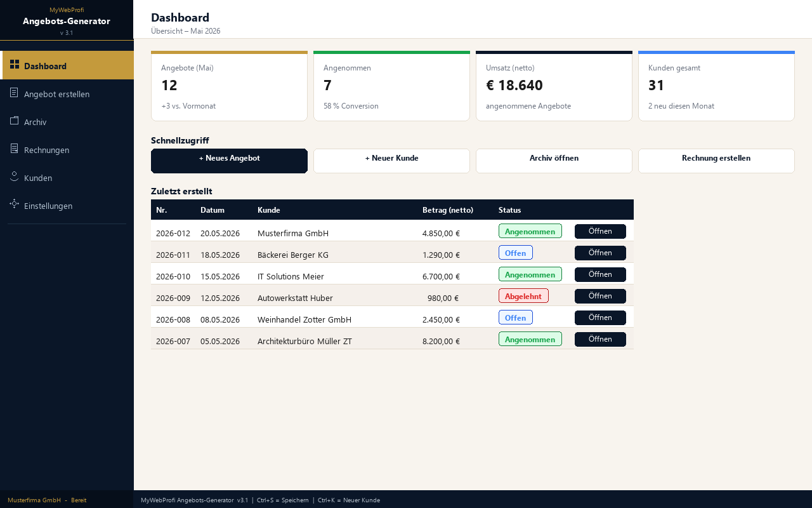
Task: Click offer number 2026-012
Action: (173, 233)
